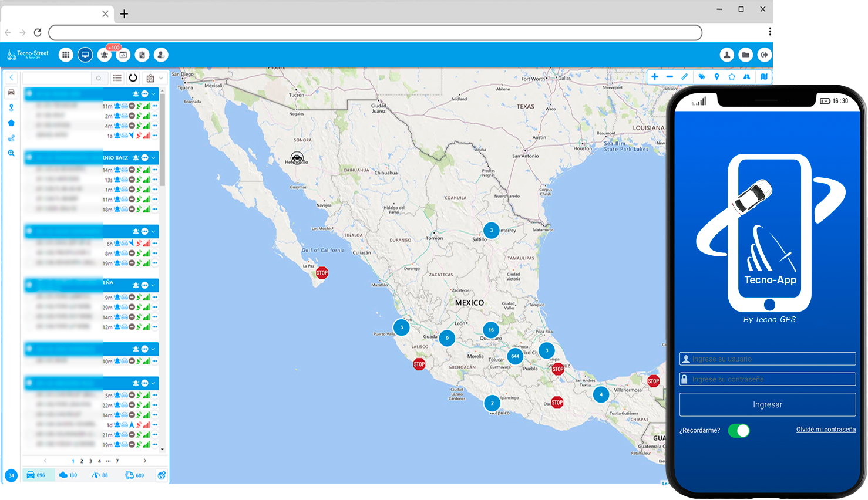Open more options for the 1d unit row
868x500 pixels.
(x=155, y=425)
